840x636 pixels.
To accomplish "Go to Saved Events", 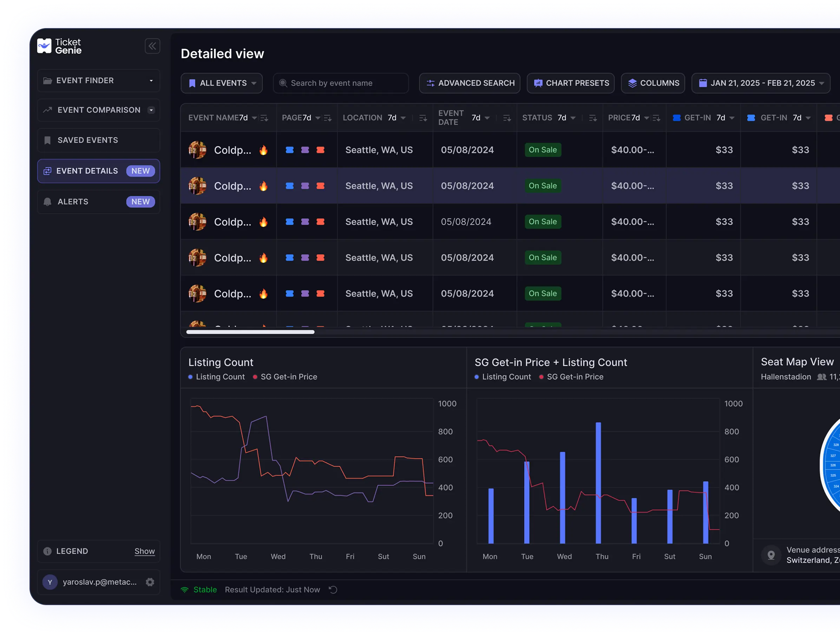I will [98, 140].
